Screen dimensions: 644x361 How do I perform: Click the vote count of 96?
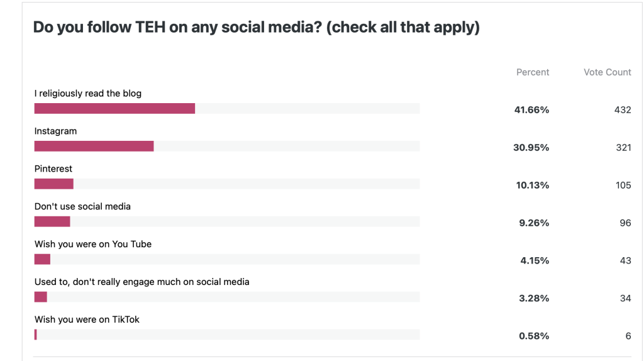click(x=625, y=223)
